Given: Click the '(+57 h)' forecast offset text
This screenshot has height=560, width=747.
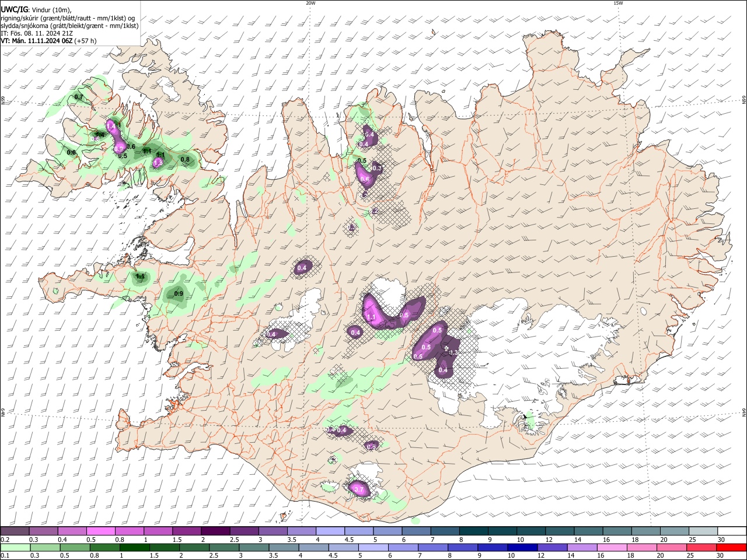Looking at the screenshot, I should coord(85,41).
